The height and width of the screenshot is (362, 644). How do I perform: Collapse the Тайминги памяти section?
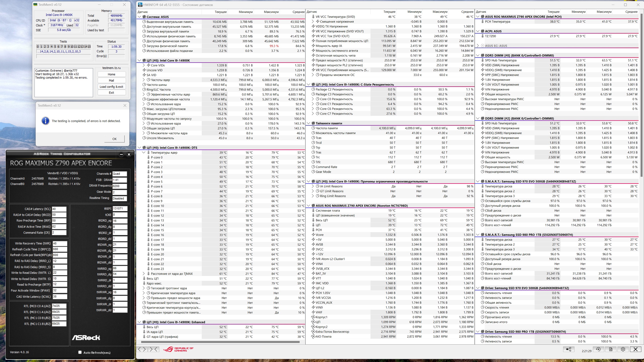pos(308,123)
